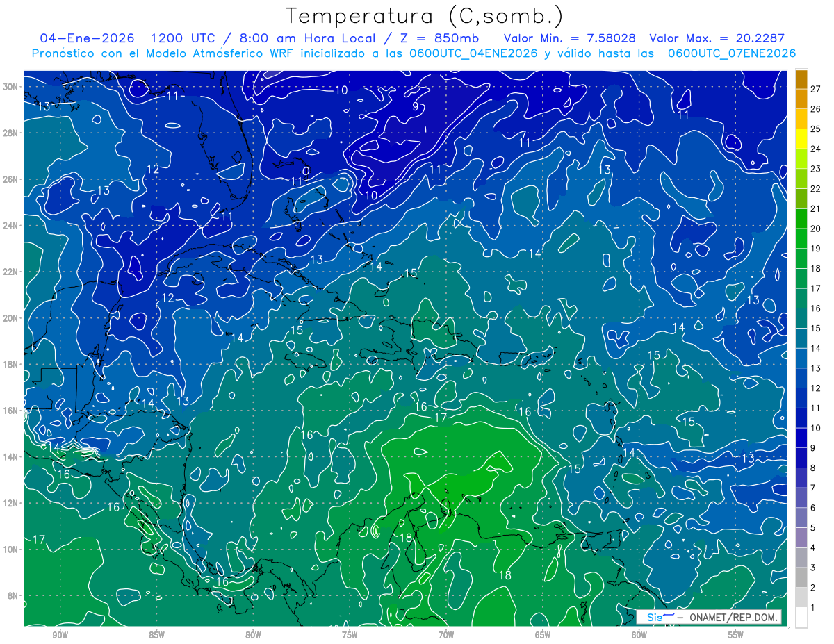Screen dimensions: 834x644
Task: Click the 16N latitude axis label
Action: point(10,411)
